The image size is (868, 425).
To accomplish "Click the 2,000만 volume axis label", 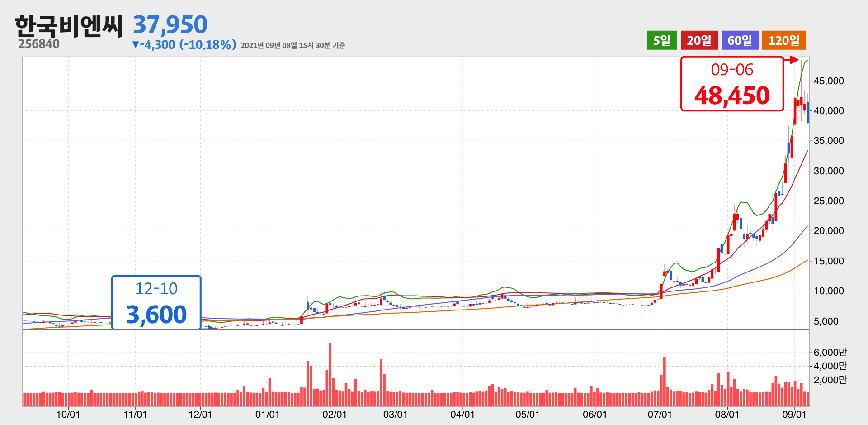I will pyautogui.click(x=830, y=380).
